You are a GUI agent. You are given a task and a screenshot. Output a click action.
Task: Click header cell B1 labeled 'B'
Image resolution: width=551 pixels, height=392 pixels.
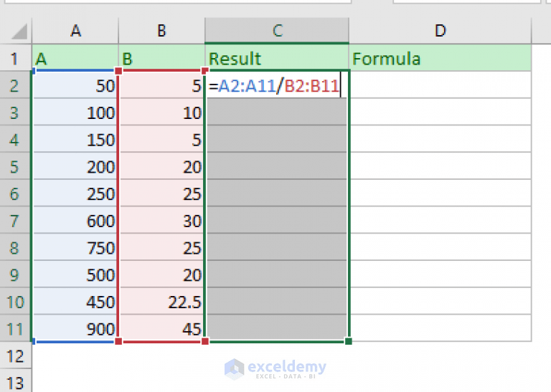(x=161, y=58)
